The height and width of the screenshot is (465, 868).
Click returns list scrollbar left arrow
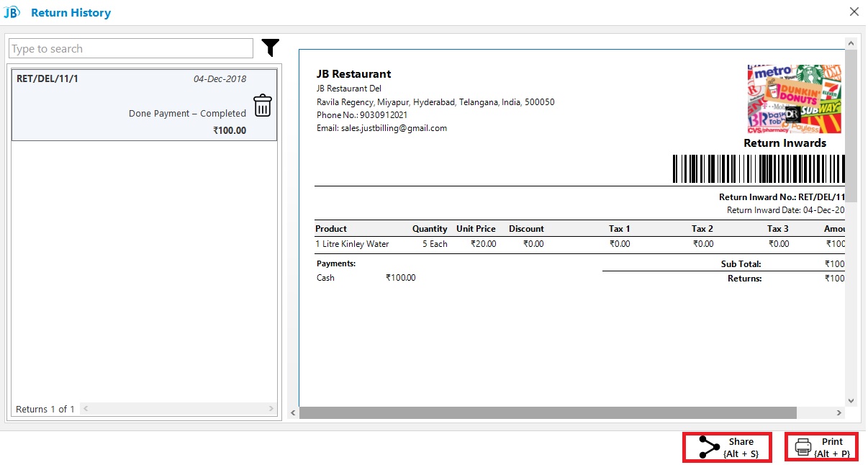(x=85, y=408)
